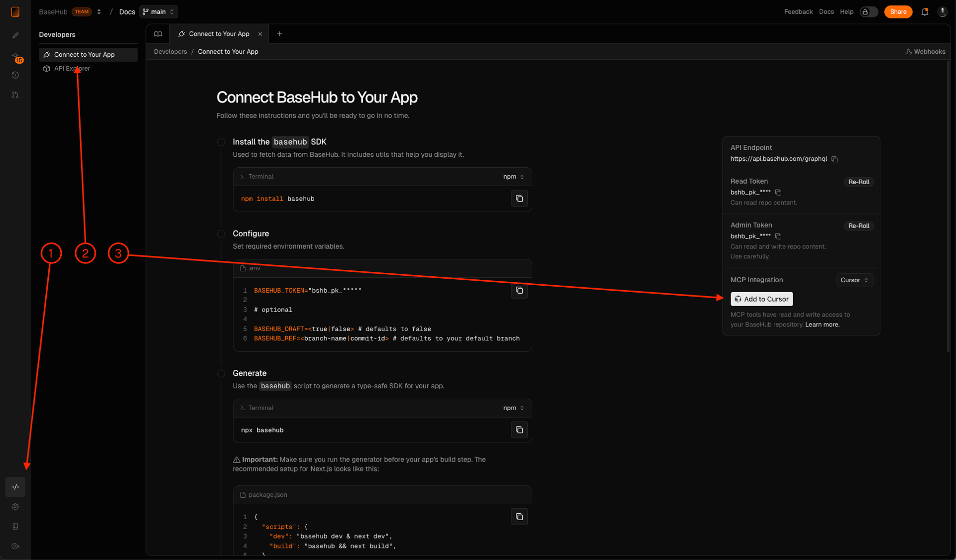This screenshot has width=956, height=560.
Task: Select the pencil edit tool in the sidebar
Action: 15,35
